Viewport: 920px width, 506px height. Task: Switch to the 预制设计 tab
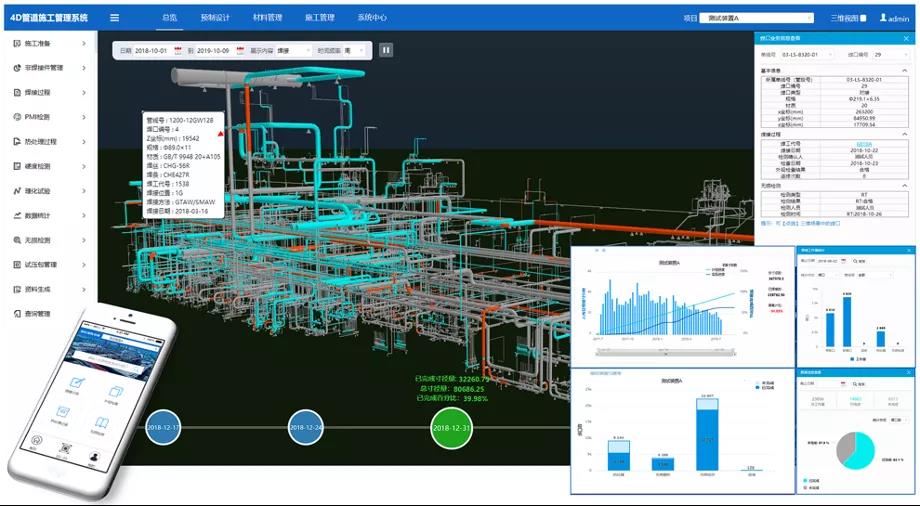click(x=214, y=18)
